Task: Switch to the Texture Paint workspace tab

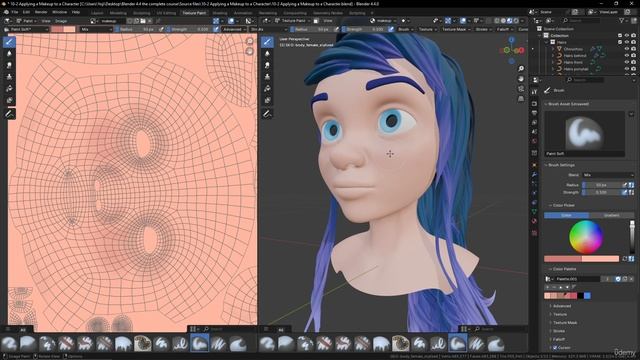Action: click(x=194, y=13)
